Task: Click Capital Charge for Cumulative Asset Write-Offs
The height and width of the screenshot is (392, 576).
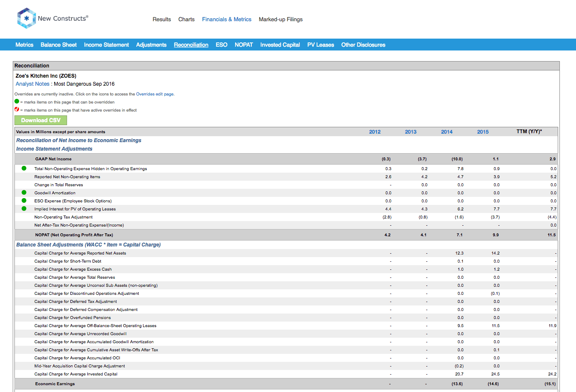Action: pyautogui.click(x=96, y=350)
